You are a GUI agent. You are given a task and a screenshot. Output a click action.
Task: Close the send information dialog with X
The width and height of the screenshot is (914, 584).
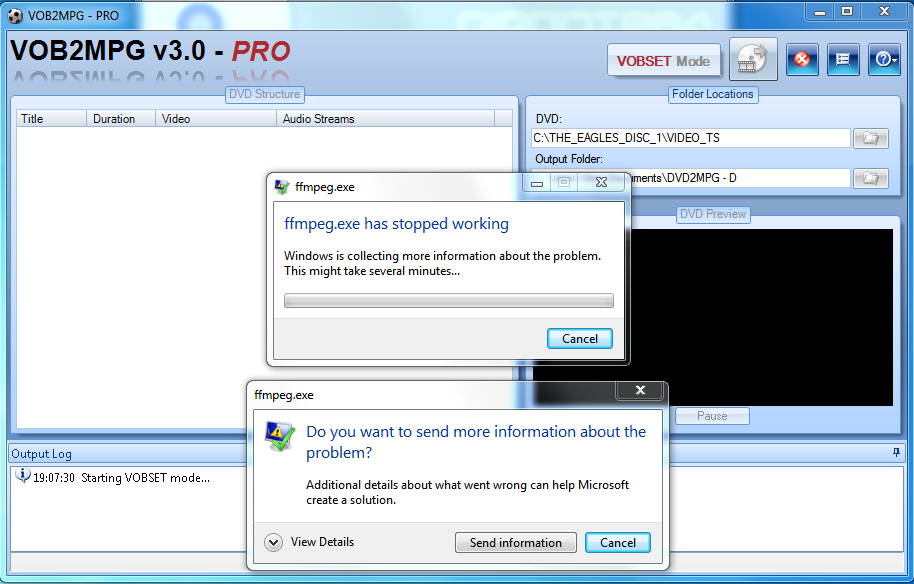[640, 390]
